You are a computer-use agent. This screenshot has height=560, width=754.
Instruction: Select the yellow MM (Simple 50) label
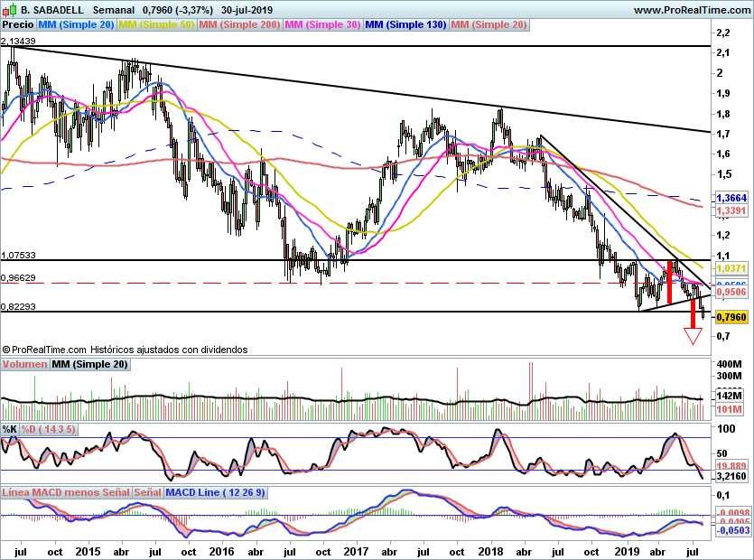[x=156, y=24]
